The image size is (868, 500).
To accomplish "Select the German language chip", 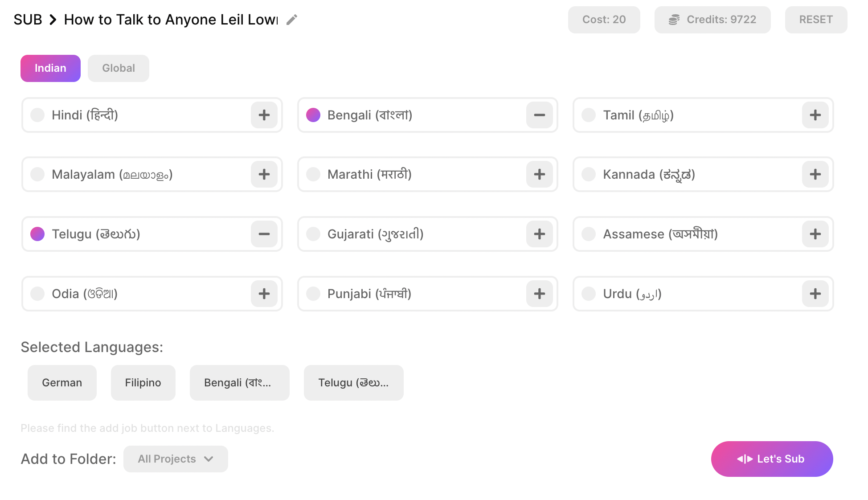I will click(61, 382).
